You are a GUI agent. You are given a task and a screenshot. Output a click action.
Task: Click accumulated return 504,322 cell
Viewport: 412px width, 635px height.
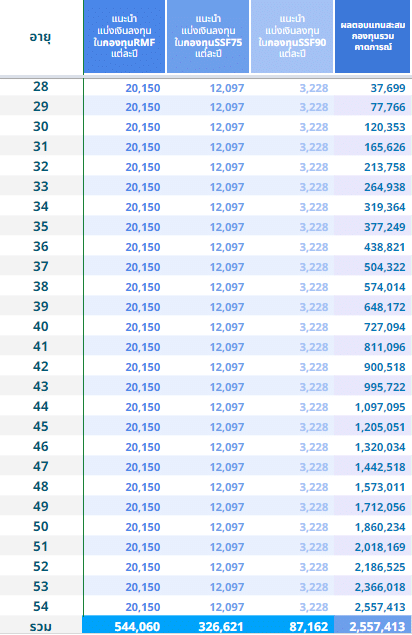[x=384, y=267]
